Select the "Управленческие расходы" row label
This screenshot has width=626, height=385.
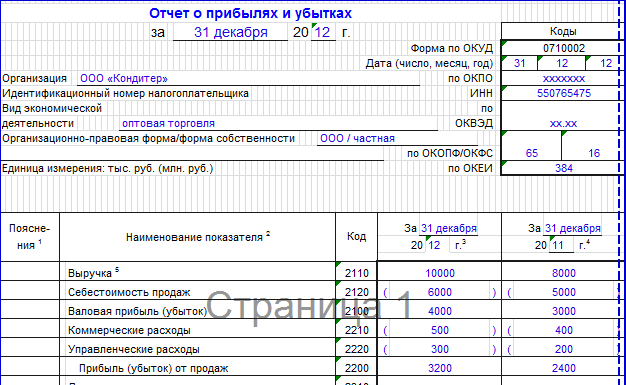[134, 349]
